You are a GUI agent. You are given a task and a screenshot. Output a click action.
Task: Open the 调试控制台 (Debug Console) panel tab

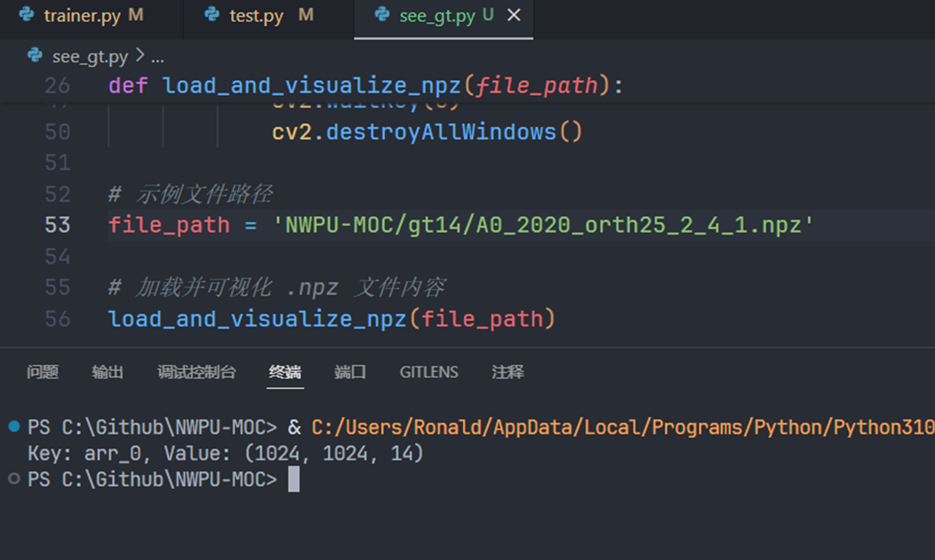tap(197, 372)
